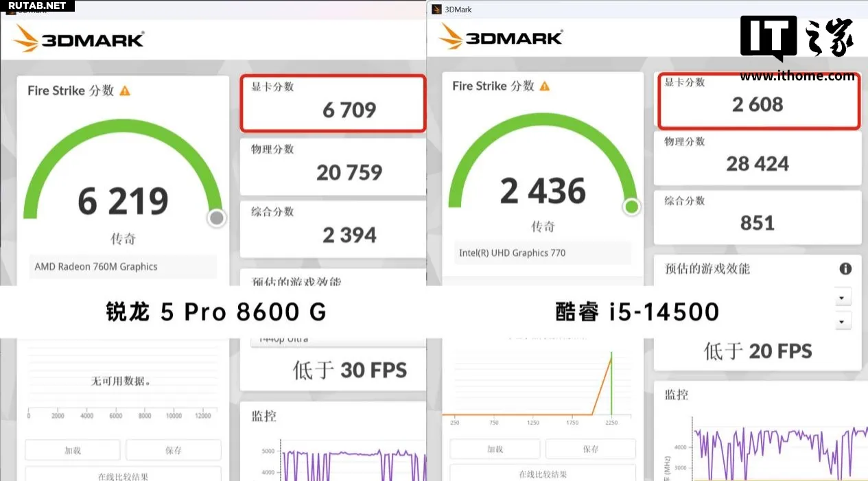Click the 3DMARK logo in the right window
This screenshot has width=868, height=481.
501,36
